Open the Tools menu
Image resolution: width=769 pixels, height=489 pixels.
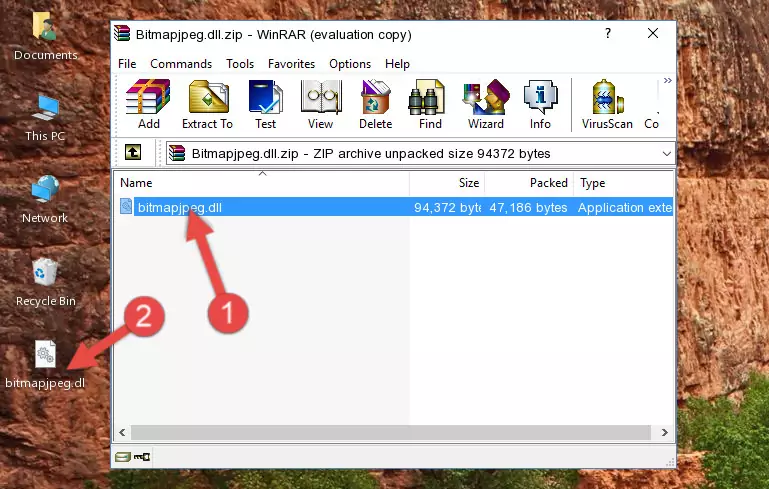tap(240, 64)
